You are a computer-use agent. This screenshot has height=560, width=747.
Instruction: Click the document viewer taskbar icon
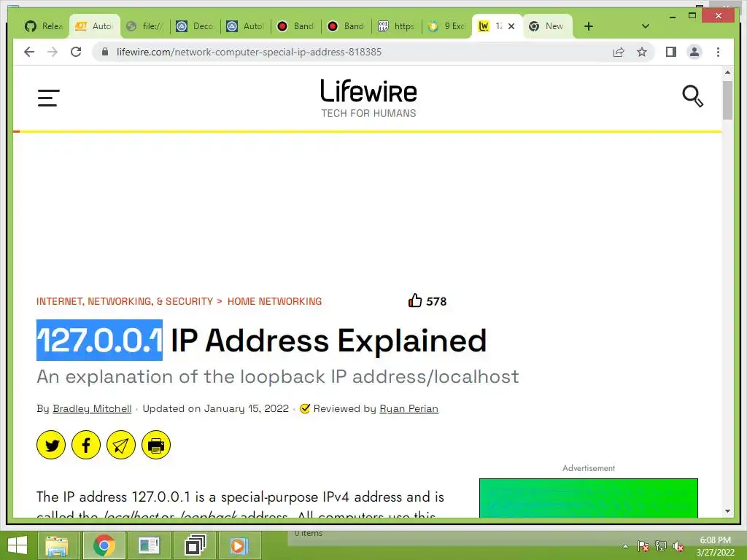click(x=149, y=545)
